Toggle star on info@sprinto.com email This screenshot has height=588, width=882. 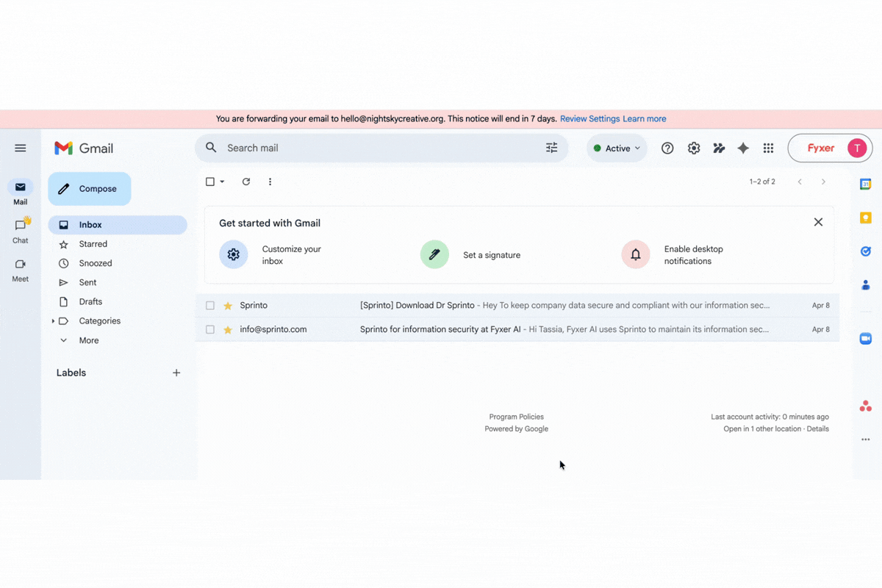tap(228, 329)
